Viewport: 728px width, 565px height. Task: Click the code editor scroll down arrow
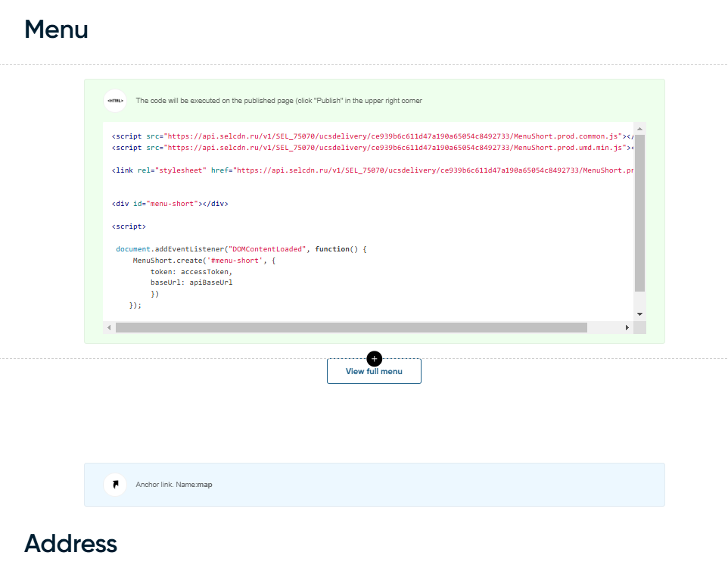639,314
